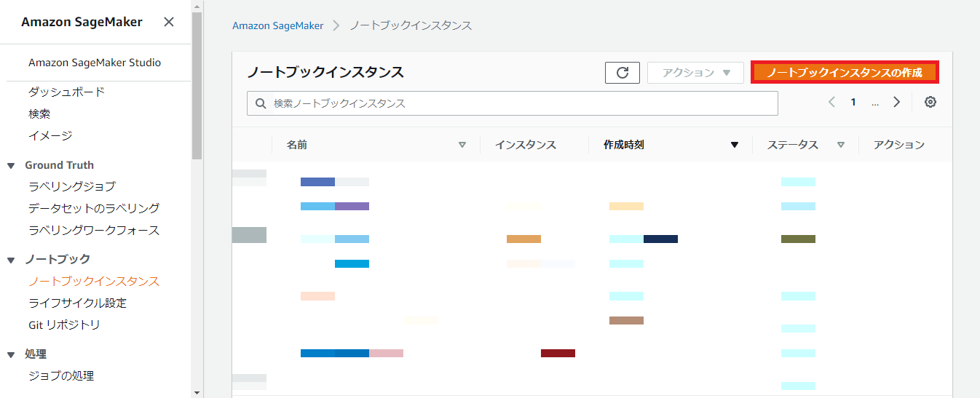
Task: Go to previous page arrow
Action: tap(831, 103)
